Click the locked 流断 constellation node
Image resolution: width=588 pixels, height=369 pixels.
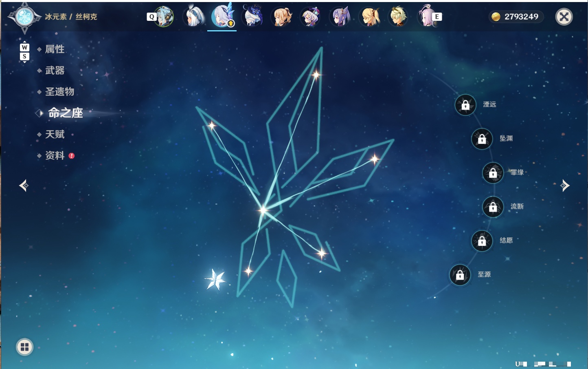[x=493, y=207]
